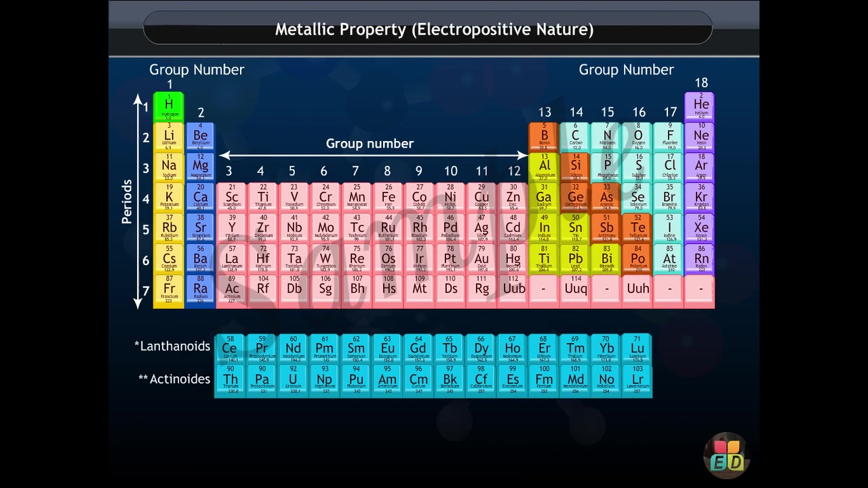The image size is (868, 488).
Task: Choose the Uranium (U) tile
Action: pyautogui.click(x=293, y=380)
